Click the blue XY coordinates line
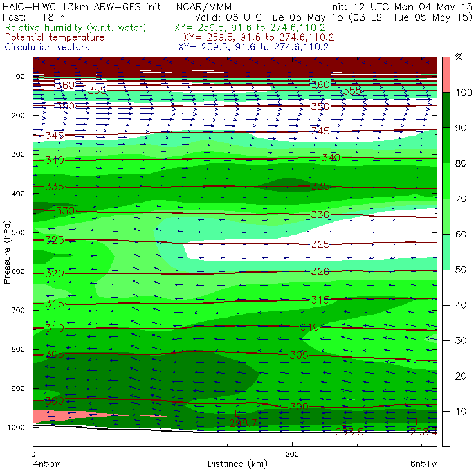The image size is (476, 476). [x=253, y=47]
